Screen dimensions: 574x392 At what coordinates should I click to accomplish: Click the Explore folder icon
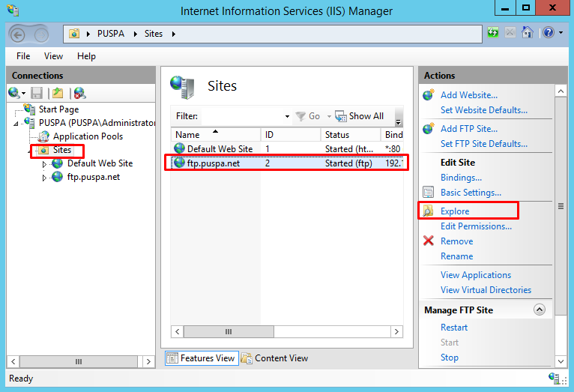tap(428, 211)
